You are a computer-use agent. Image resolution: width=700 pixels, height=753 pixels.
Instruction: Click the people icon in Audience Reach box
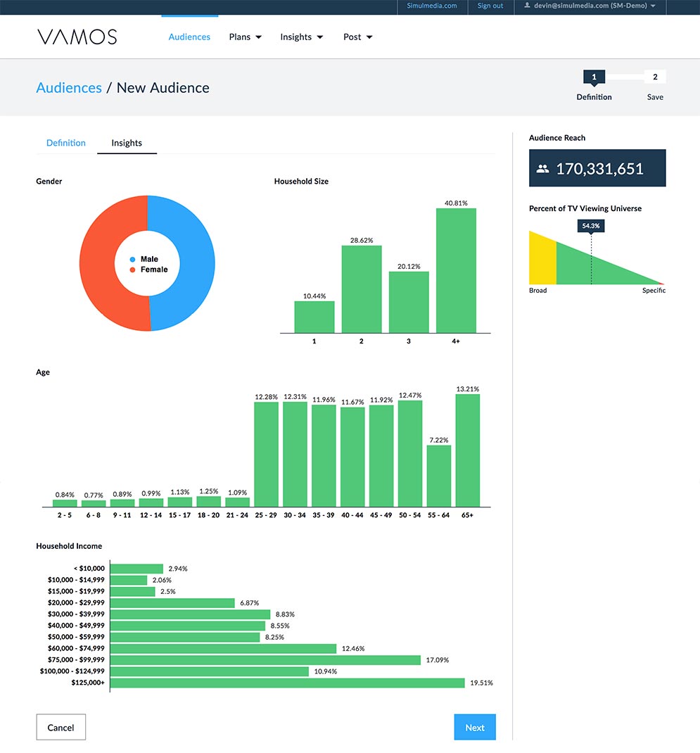click(x=542, y=169)
